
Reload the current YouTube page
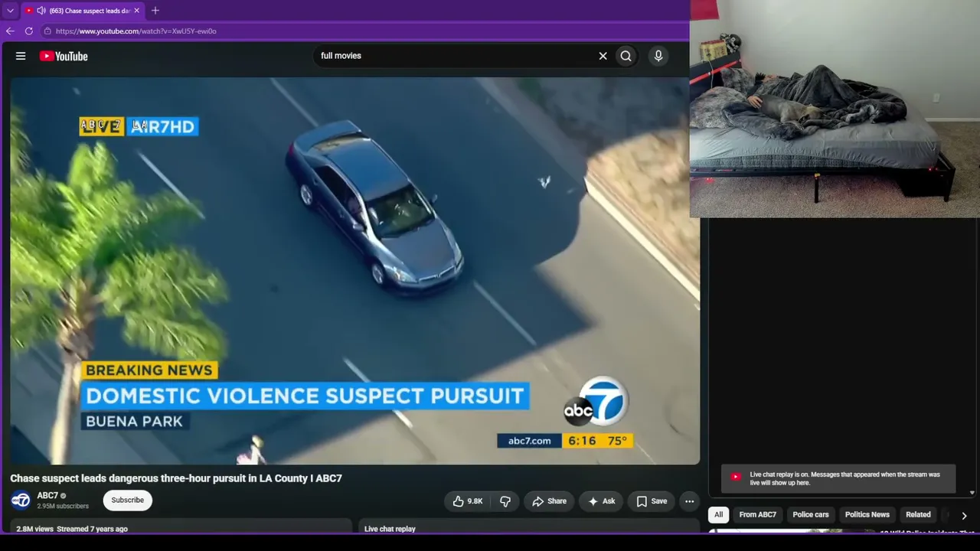[29, 31]
